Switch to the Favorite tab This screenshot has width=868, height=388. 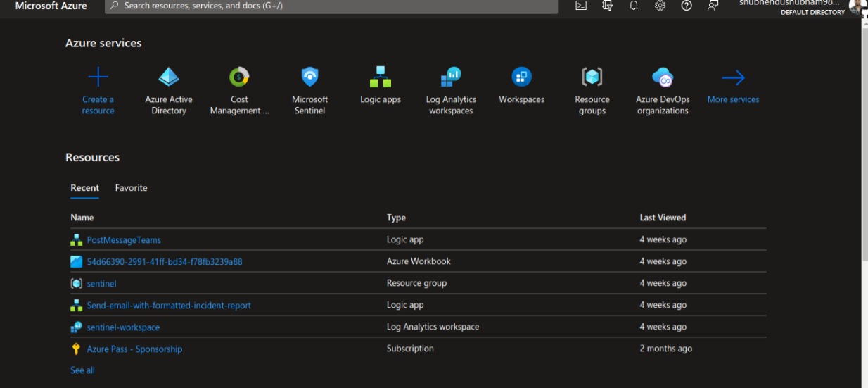(x=131, y=188)
